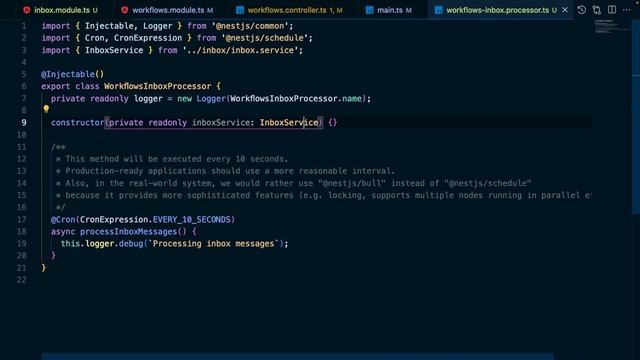Click line number 22 in the gutter
Screen dimensions: 640x360
coord(21,280)
